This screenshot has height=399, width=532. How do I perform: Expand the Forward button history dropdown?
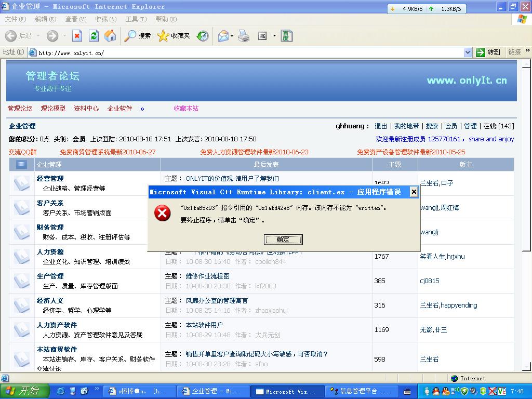[64, 36]
